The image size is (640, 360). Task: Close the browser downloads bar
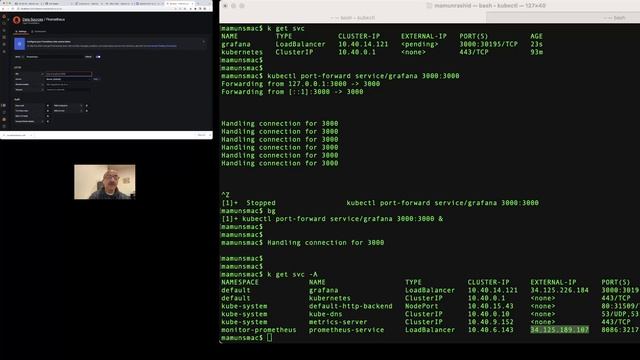click(x=210, y=135)
